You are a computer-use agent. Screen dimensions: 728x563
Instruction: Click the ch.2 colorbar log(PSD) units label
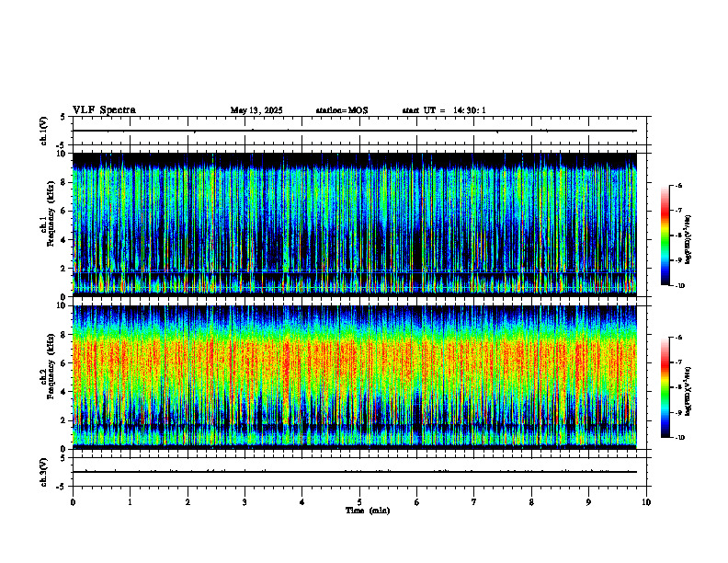[688, 392]
